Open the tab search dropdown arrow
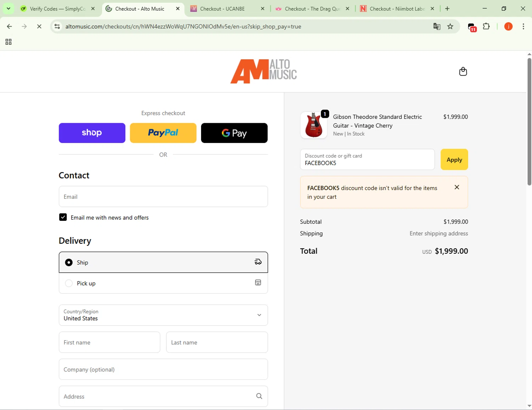Viewport: 532px width, 410px height. (x=9, y=9)
